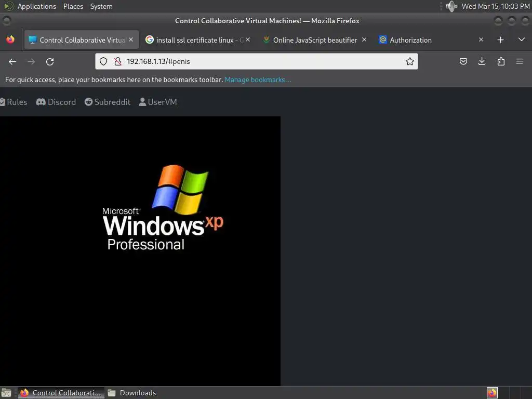Image resolution: width=532 pixels, height=399 pixels.
Task: Close the Authorization tab
Action: (481, 39)
